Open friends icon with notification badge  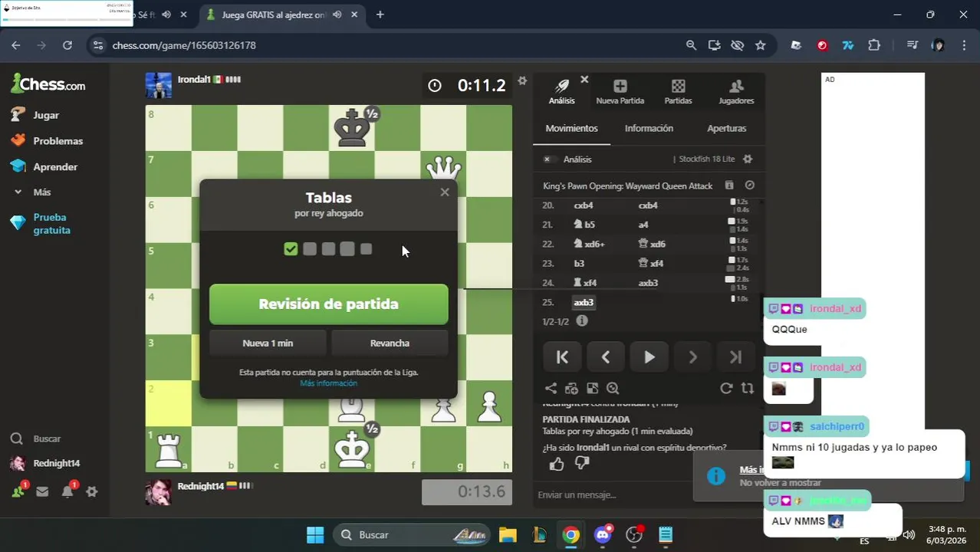[x=18, y=491]
